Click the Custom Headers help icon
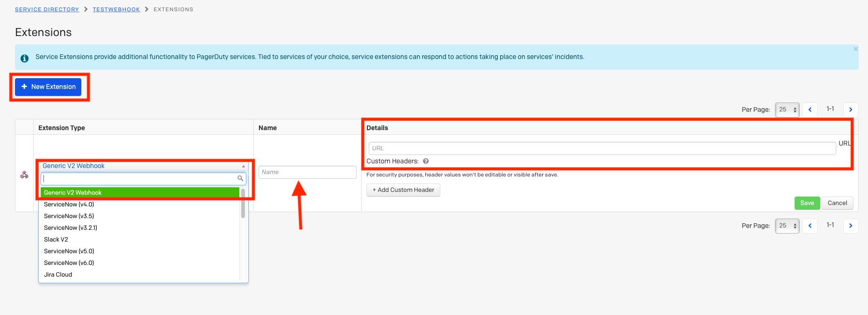This screenshot has width=868, height=315. pos(426,161)
